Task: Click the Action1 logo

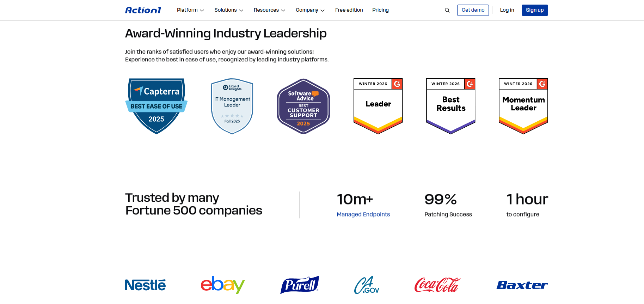Action: pos(143,10)
